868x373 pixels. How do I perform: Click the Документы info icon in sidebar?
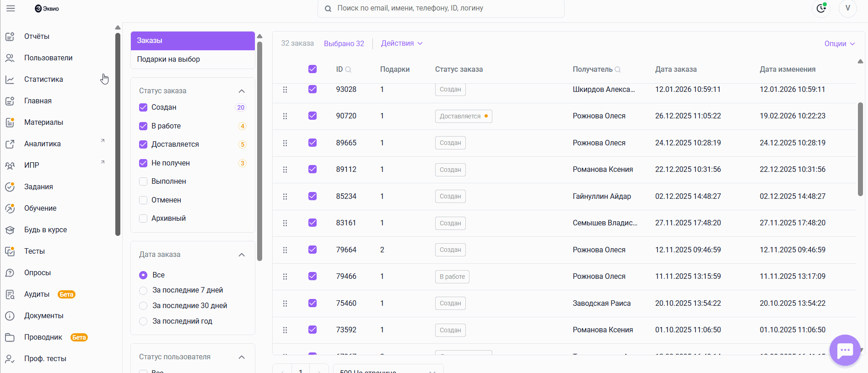pyautogui.click(x=10, y=316)
